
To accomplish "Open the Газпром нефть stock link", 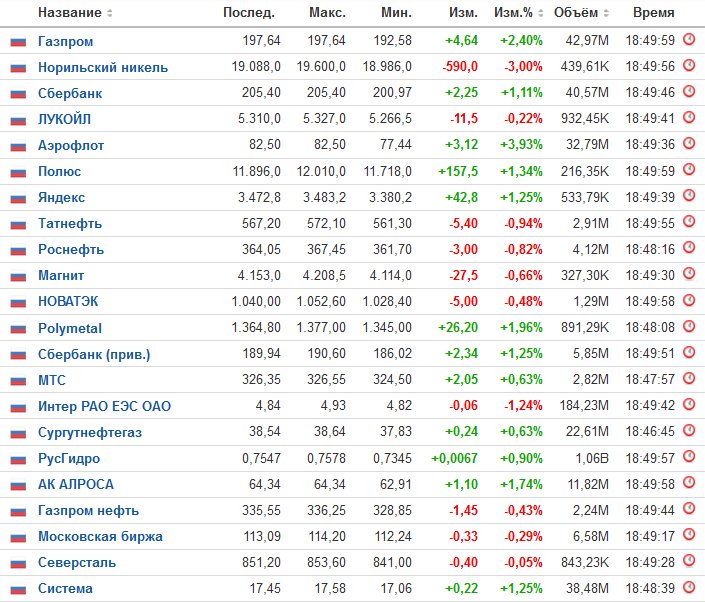I will [x=89, y=511].
